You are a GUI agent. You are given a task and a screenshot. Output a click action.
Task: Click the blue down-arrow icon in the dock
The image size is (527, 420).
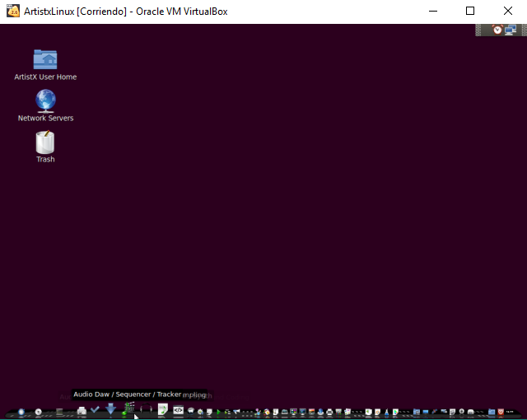110,408
